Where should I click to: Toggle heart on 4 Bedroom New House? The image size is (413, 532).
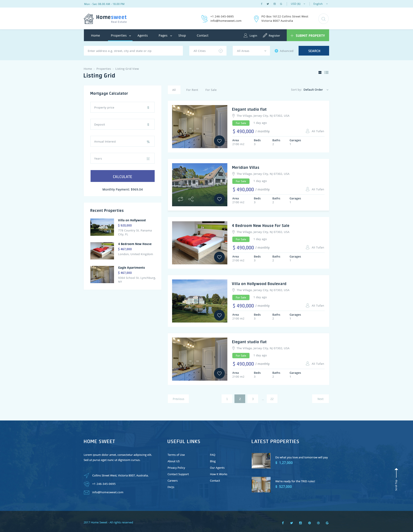[x=219, y=257]
